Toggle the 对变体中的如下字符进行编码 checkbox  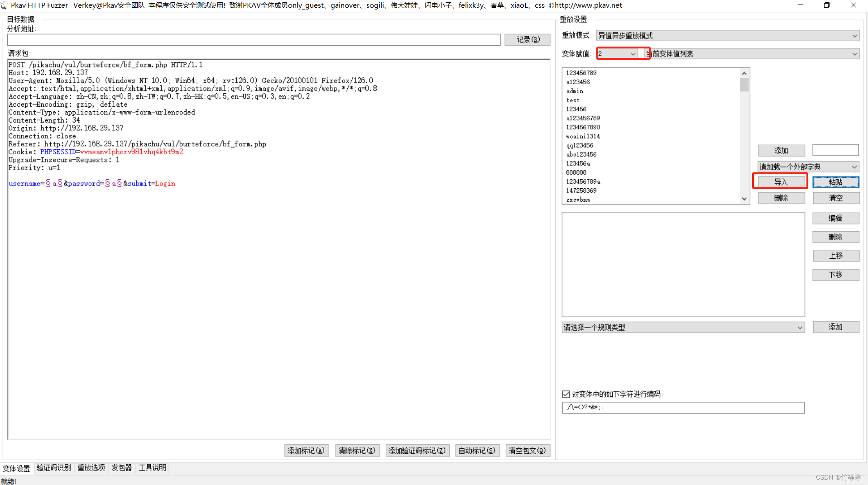[566, 394]
